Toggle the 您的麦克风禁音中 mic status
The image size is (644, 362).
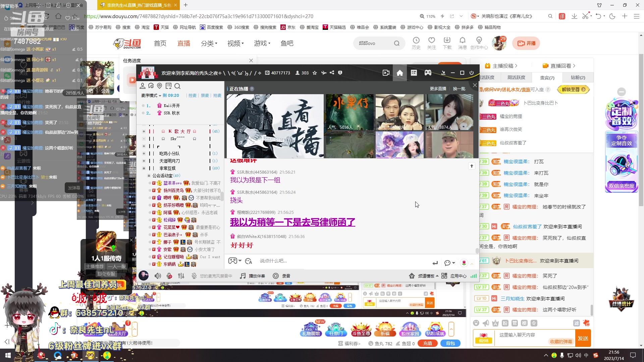(x=212, y=276)
